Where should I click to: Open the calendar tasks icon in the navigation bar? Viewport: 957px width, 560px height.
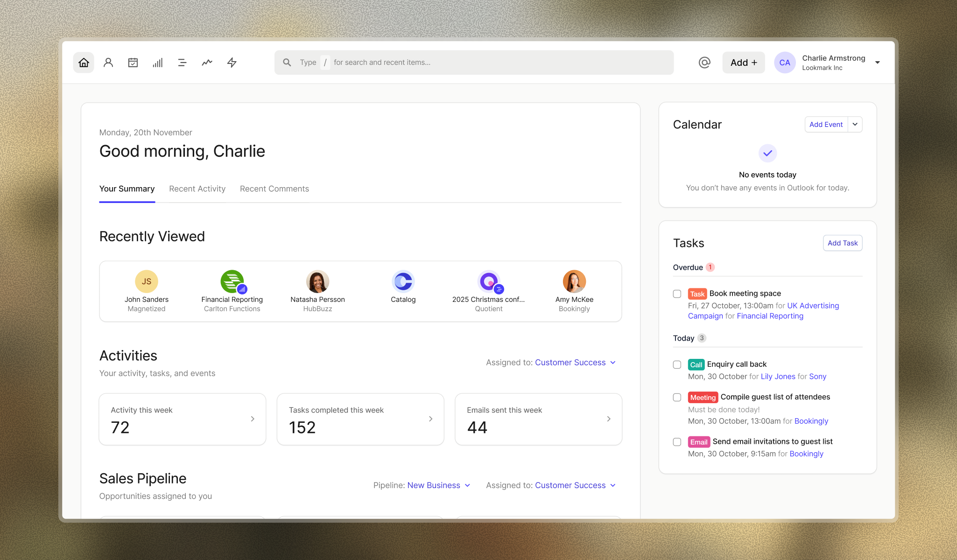tap(133, 63)
